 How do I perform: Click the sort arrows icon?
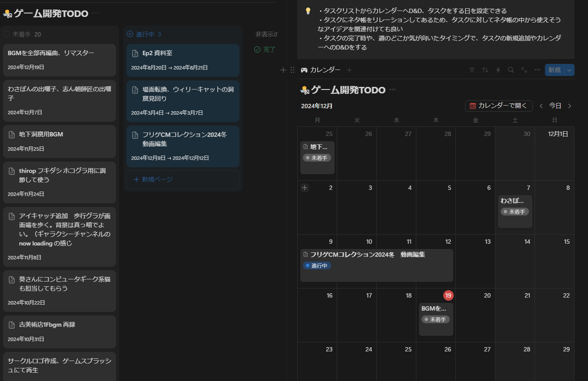click(485, 70)
